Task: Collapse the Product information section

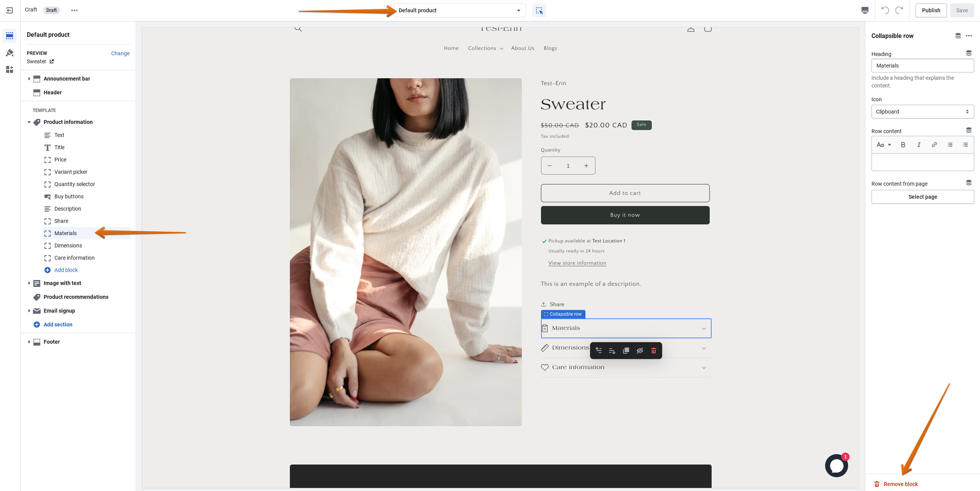Action: [29, 122]
